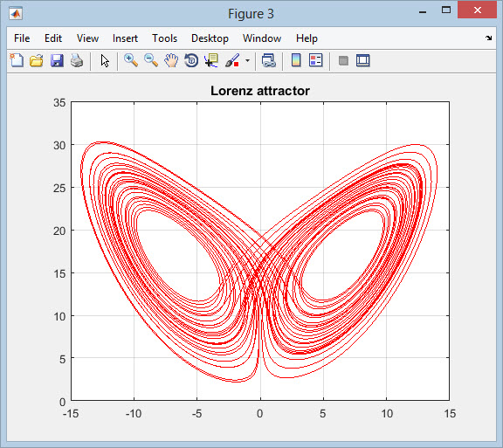Activate the Zoom Out magnifier tool

[x=151, y=60]
